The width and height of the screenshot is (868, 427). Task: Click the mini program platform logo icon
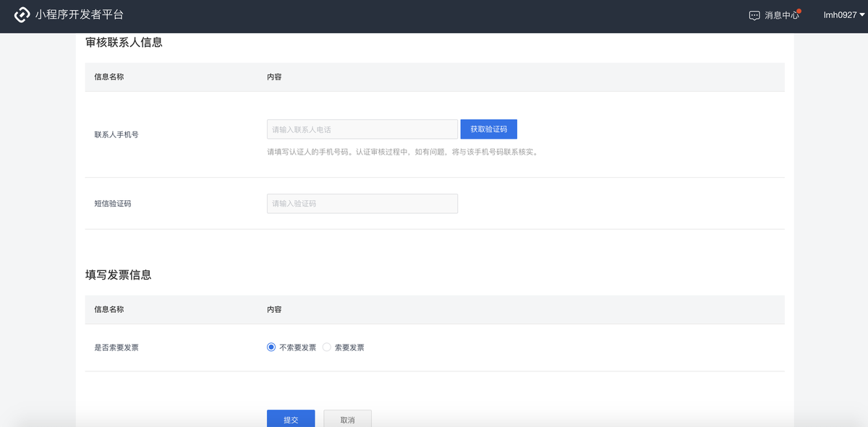click(x=22, y=15)
